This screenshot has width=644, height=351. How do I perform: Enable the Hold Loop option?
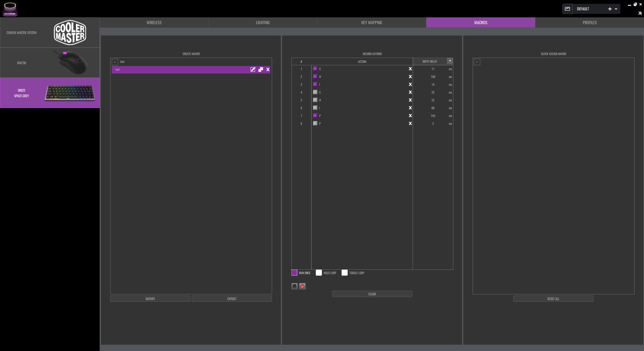[319, 273]
